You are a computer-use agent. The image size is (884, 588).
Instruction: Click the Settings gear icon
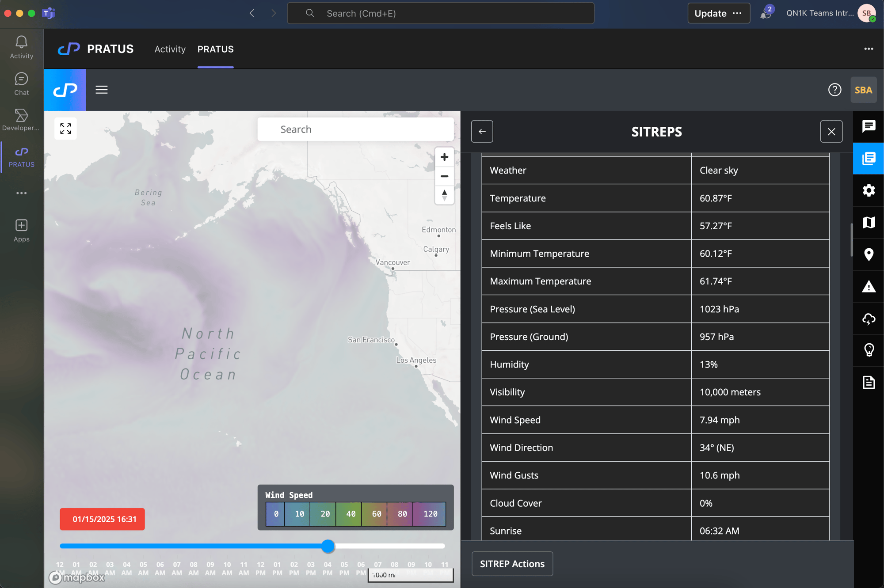[868, 190]
